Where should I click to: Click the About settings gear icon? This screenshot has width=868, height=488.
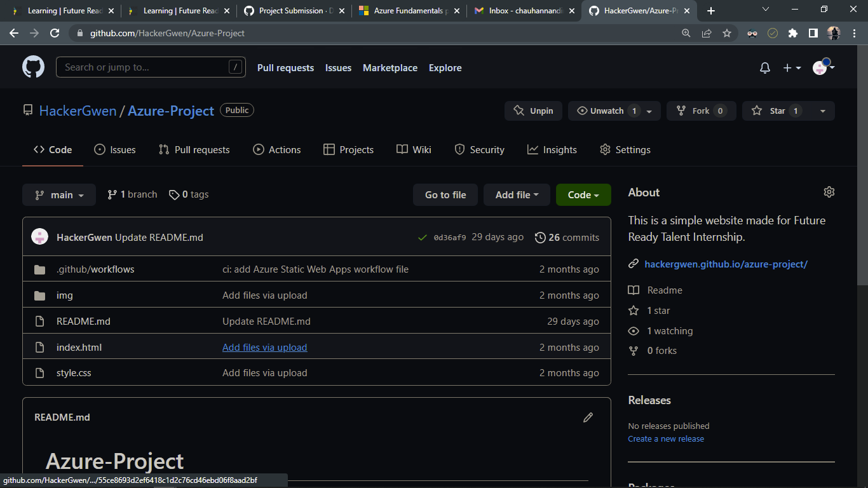coord(829,192)
